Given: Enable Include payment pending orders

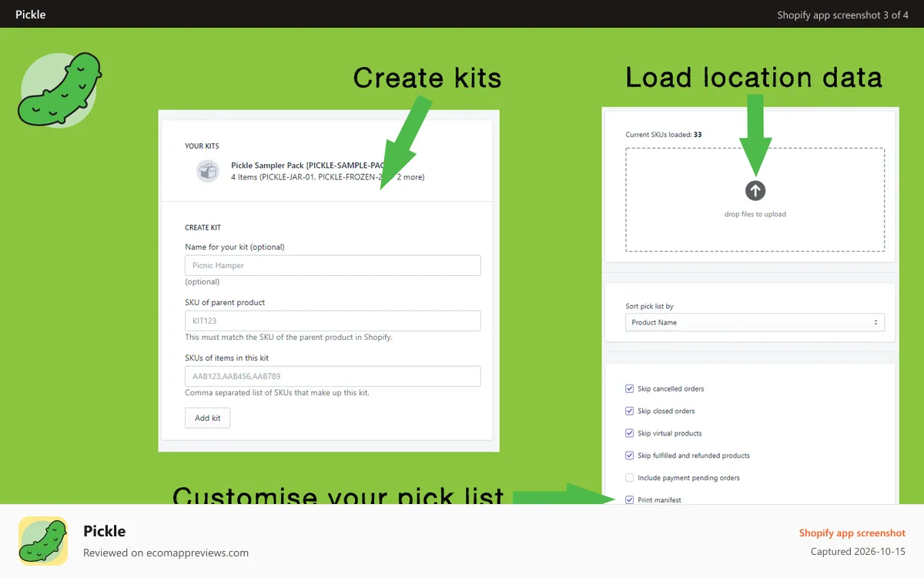Looking at the screenshot, I should click(x=630, y=478).
